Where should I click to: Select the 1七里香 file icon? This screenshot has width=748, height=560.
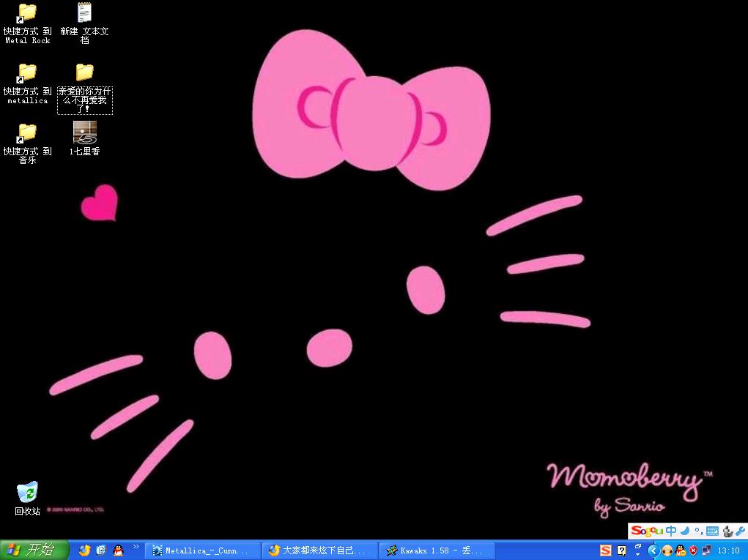click(x=84, y=132)
